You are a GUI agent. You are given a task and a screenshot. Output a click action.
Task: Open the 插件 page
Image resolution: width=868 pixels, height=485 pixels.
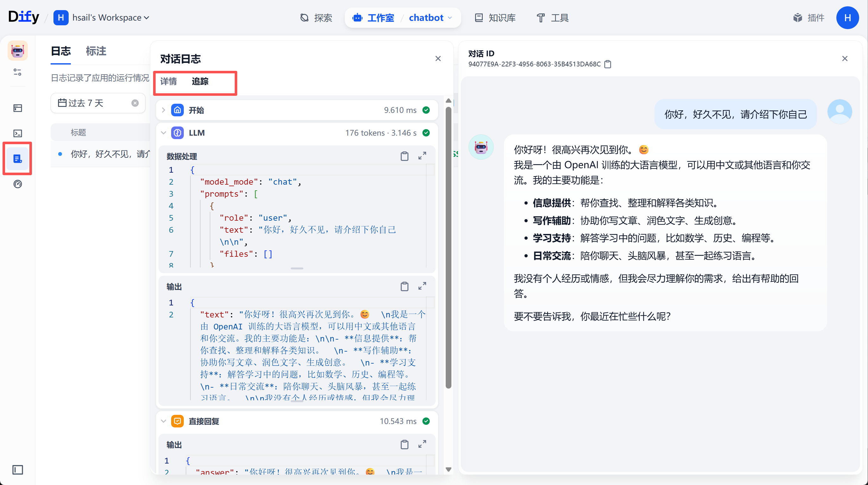click(809, 17)
